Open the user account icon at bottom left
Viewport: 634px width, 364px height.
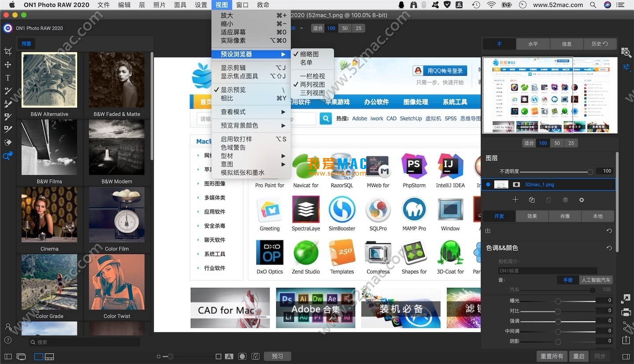(8, 327)
